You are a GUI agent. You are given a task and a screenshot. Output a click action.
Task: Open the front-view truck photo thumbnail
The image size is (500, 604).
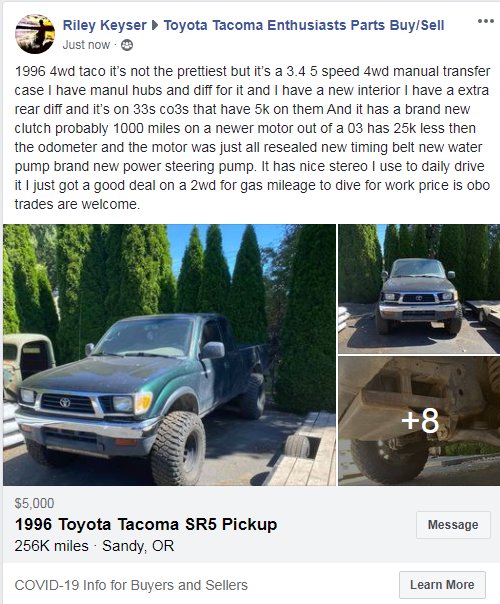pyautogui.click(x=419, y=289)
